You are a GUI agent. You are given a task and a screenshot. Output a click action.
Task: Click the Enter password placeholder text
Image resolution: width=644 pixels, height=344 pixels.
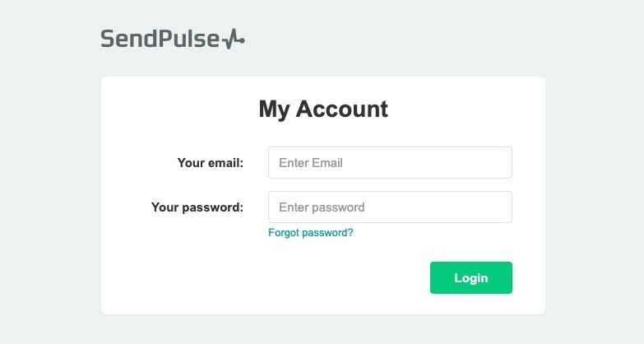322,207
